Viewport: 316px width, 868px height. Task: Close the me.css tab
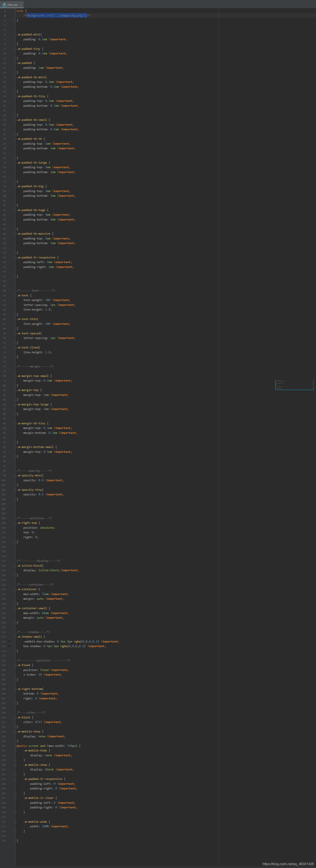(21, 4)
